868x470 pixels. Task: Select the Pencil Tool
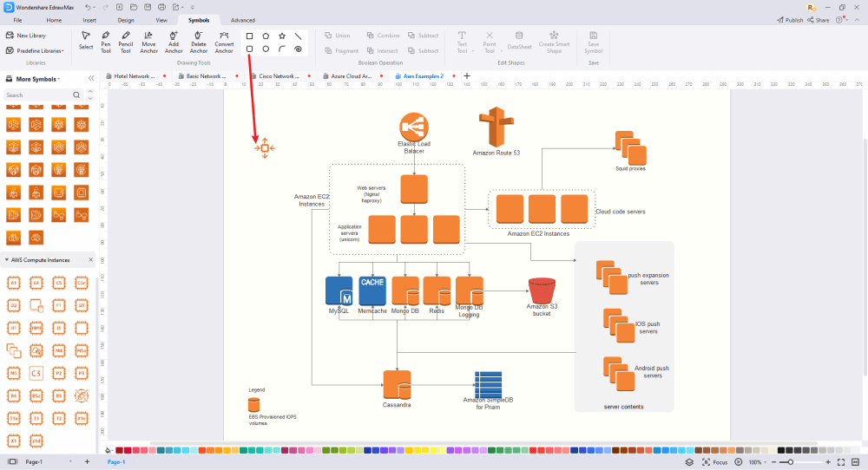tap(126, 42)
